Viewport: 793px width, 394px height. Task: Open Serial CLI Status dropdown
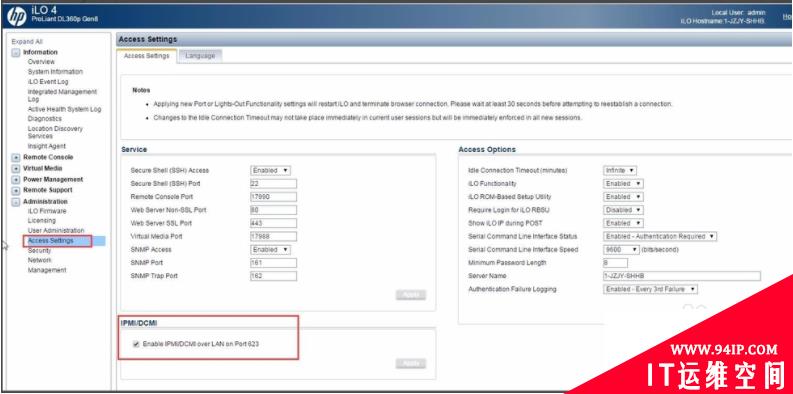(x=660, y=236)
